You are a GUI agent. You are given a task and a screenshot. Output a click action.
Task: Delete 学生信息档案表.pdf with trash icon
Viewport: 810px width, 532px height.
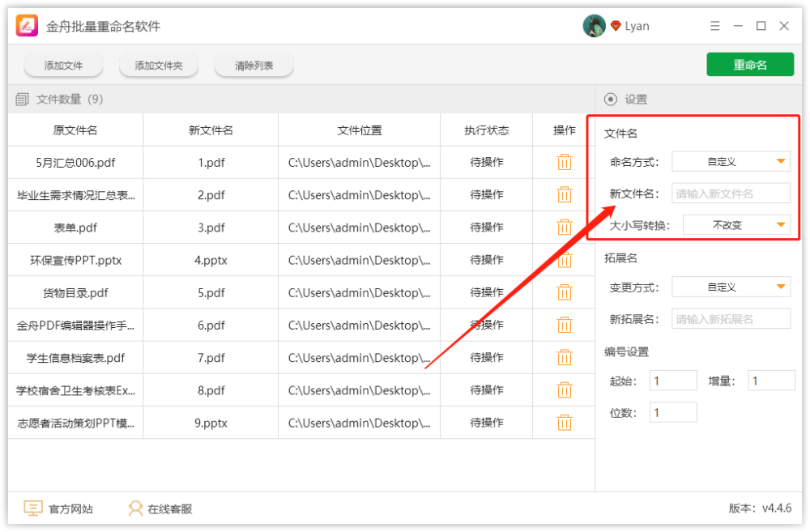(565, 358)
